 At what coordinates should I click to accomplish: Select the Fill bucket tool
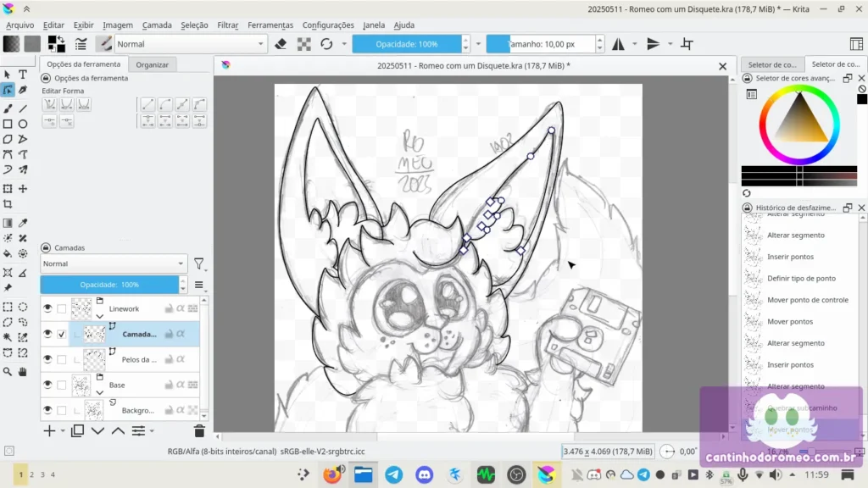[x=8, y=254]
